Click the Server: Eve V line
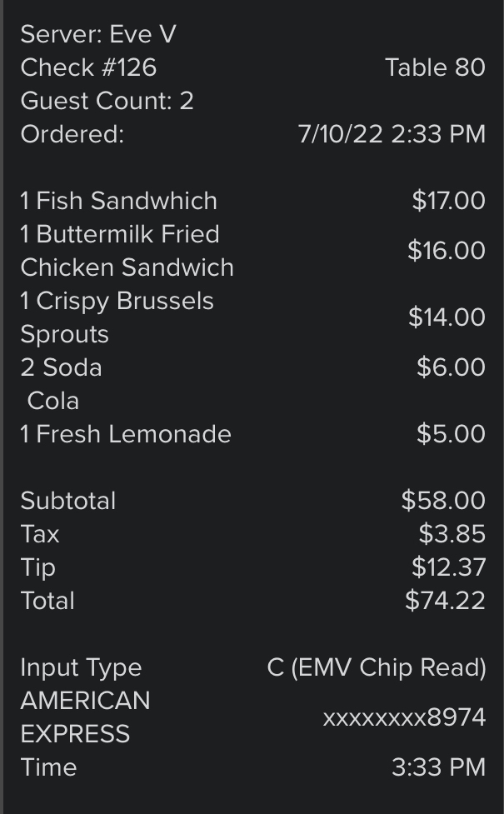Viewport: 504px width, 814px height. coord(98,34)
